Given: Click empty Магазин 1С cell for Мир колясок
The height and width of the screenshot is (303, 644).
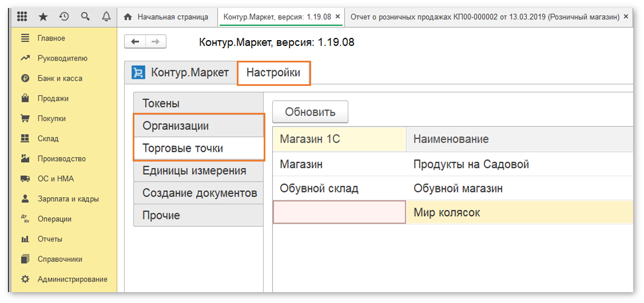Looking at the screenshot, I should [339, 213].
